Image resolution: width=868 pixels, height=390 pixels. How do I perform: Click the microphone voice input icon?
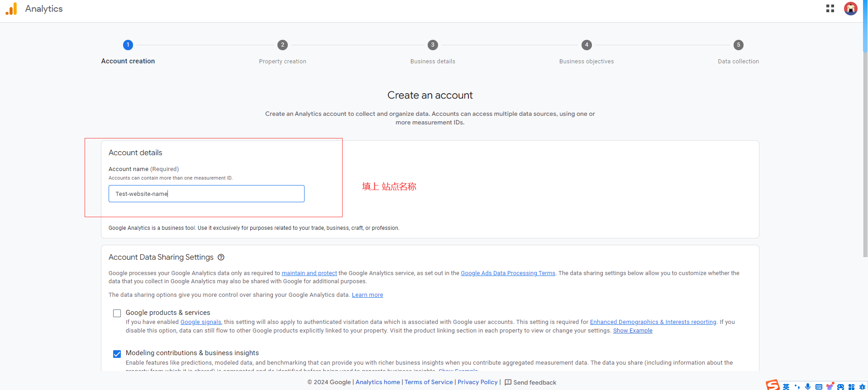click(808, 386)
